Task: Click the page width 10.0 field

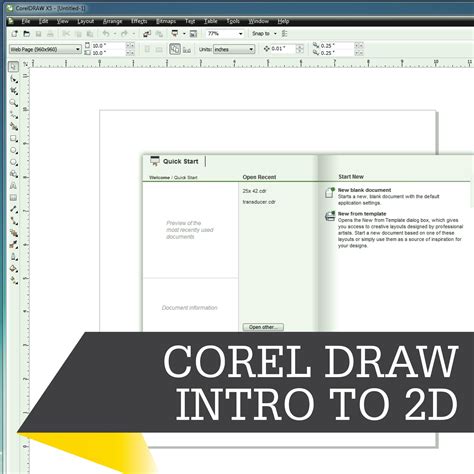Action: coord(108,45)
